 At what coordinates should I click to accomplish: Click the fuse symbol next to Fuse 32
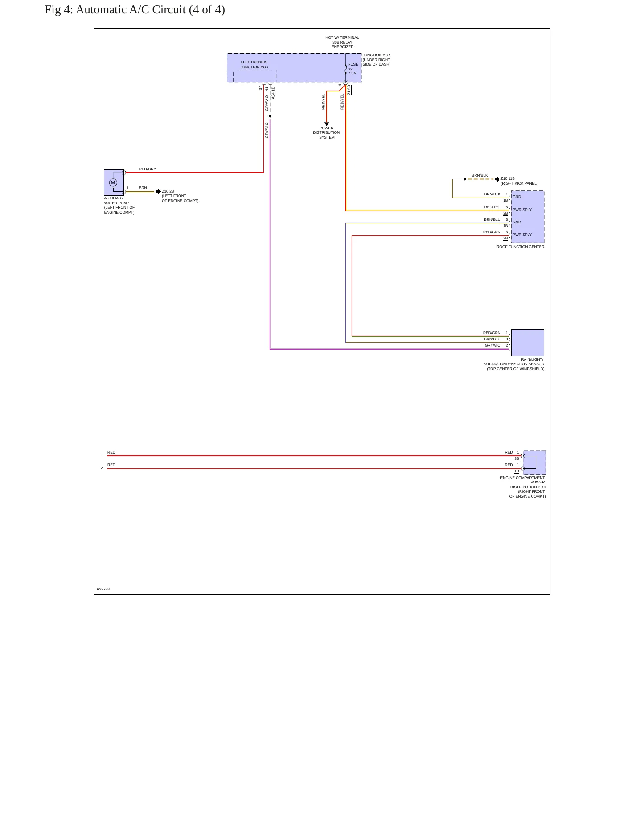tap(345, 69)
